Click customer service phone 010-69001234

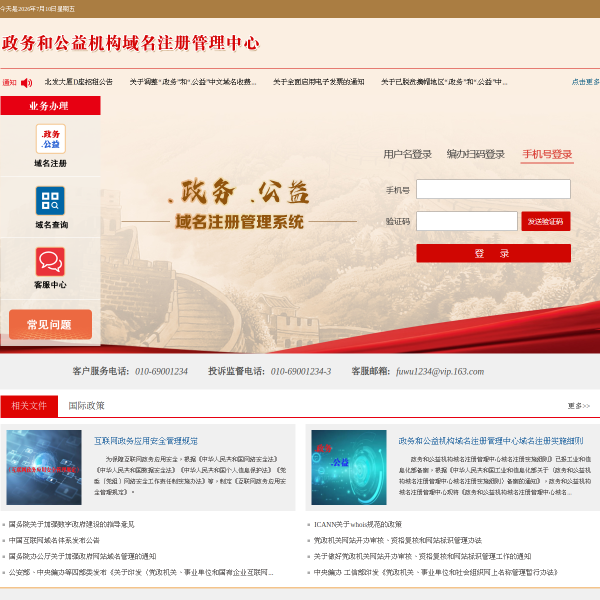click(161, 372)
